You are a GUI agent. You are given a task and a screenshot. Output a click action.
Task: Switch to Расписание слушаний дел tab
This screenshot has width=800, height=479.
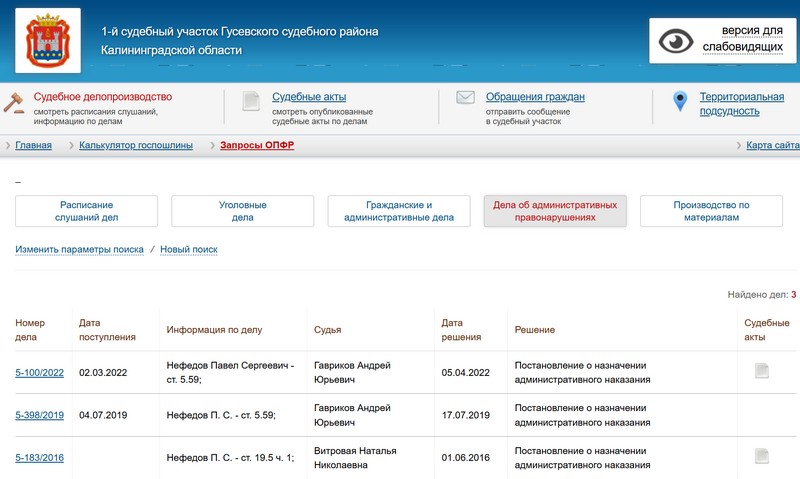(x=86, y=211)
